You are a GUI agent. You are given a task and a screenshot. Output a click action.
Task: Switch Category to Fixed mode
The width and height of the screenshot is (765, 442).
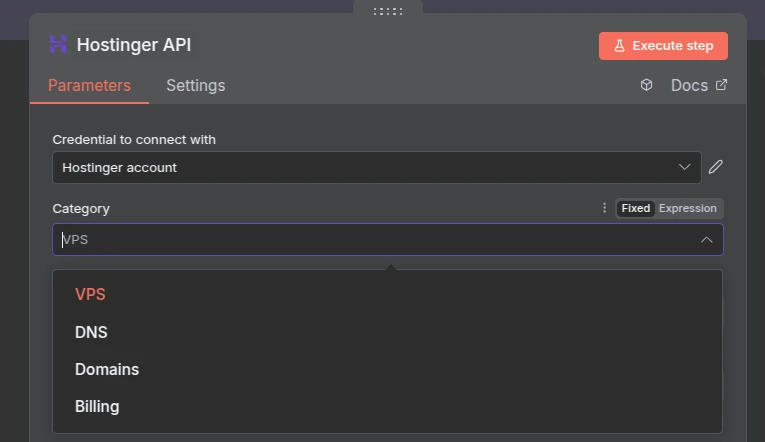[635, 208]
